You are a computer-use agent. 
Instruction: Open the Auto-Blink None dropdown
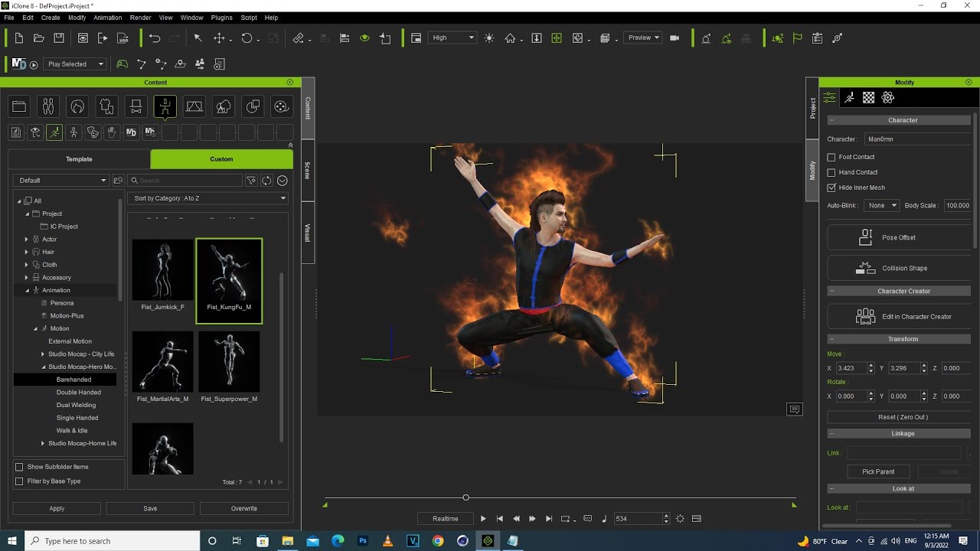point(881,205)
